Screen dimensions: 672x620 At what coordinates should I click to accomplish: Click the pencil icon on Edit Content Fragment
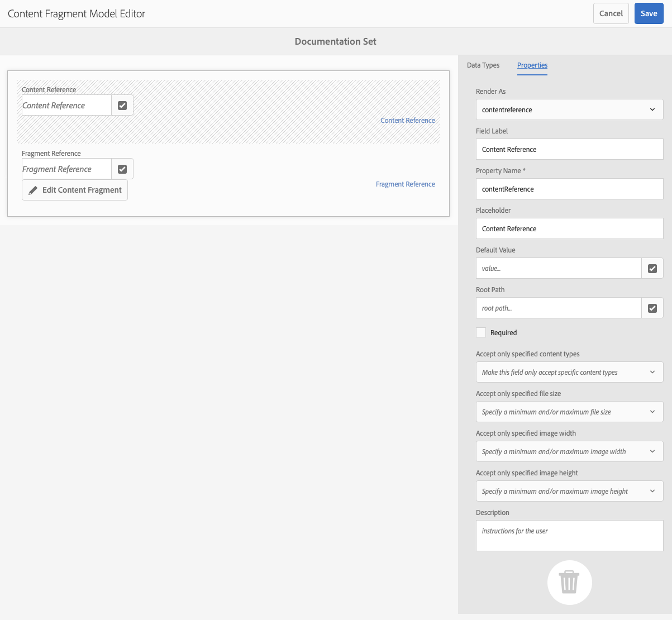33,190
